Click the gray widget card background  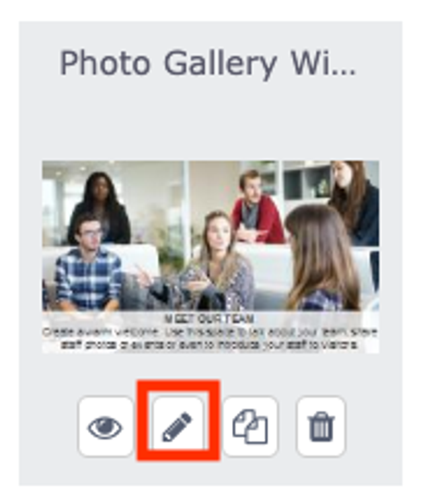(x=211, y=122)
